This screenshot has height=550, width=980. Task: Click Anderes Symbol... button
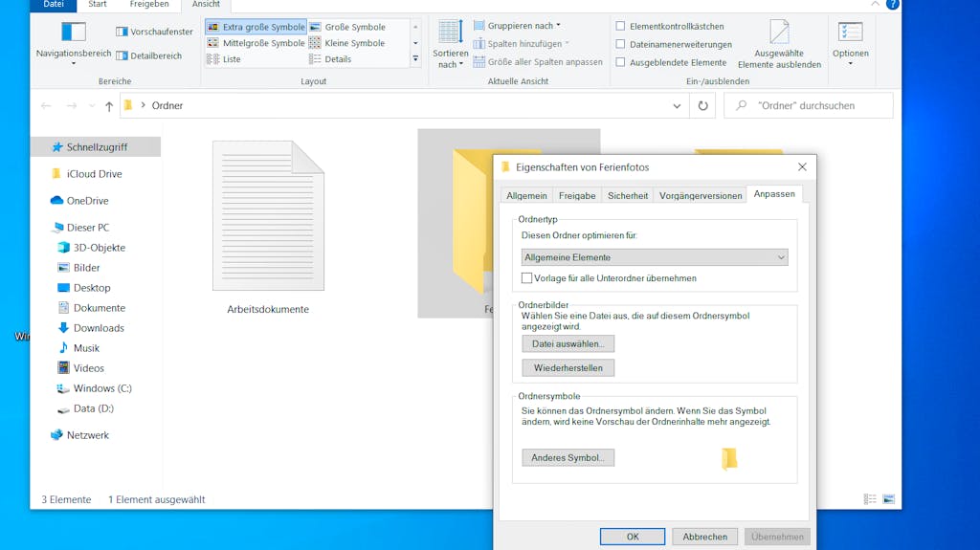[568, 457]
